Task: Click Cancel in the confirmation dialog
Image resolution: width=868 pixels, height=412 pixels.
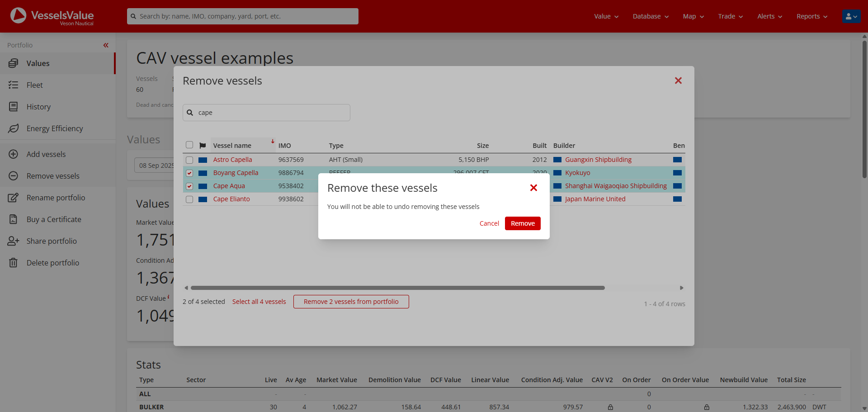Action: pos(489,223)
